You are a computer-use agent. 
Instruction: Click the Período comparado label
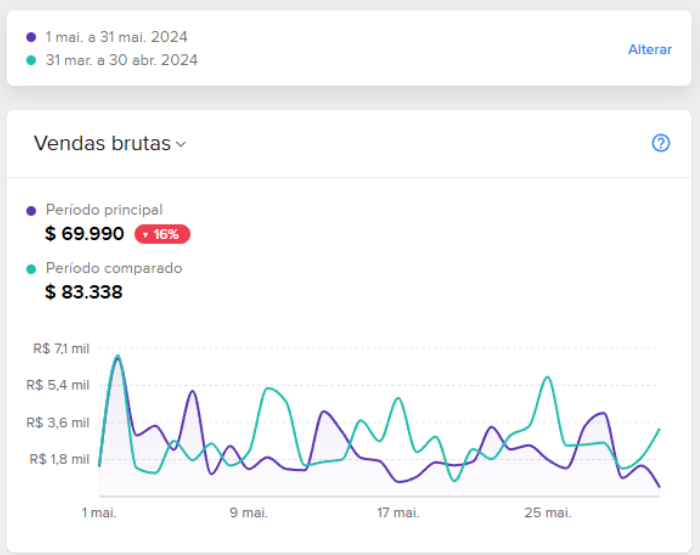(114, 268)
